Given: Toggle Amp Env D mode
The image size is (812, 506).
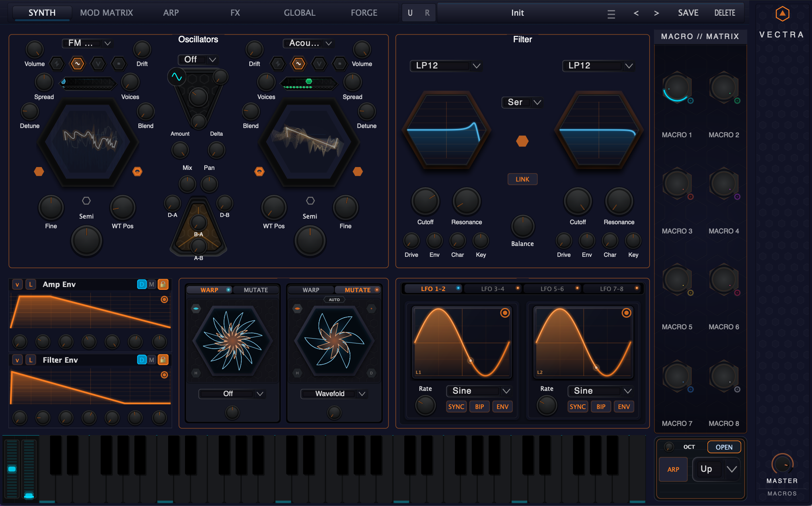Looking at the screenshot, I should [142, 284].
